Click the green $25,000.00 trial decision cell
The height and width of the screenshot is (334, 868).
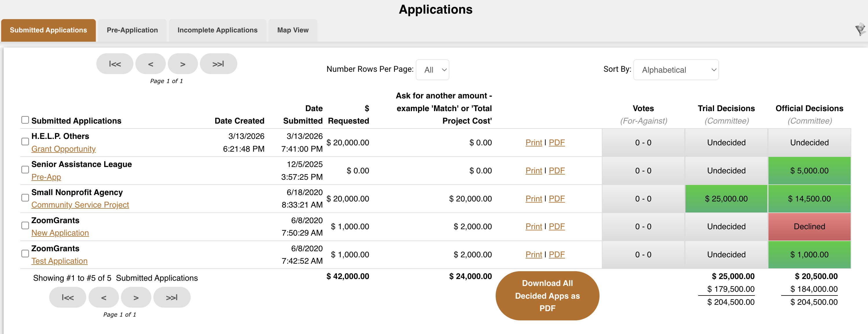tap(726, 199)
